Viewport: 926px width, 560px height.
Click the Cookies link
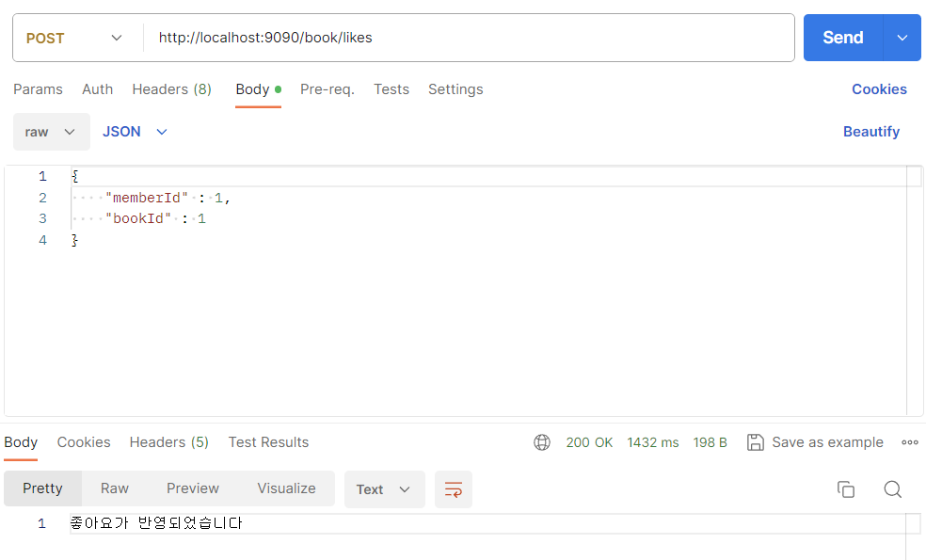click(879, 89)
